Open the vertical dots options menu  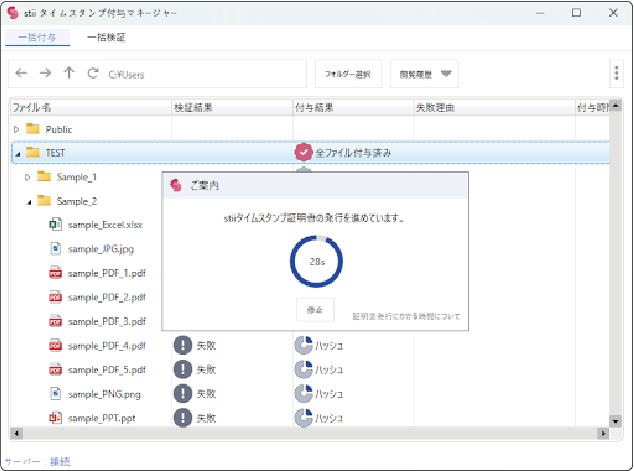click(x=615, y=74)
